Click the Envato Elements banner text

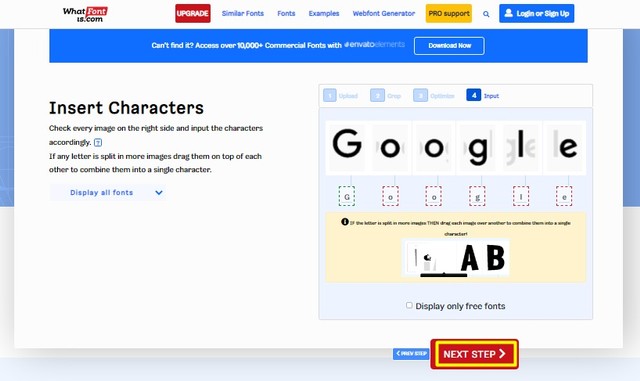tap(375, 45)
